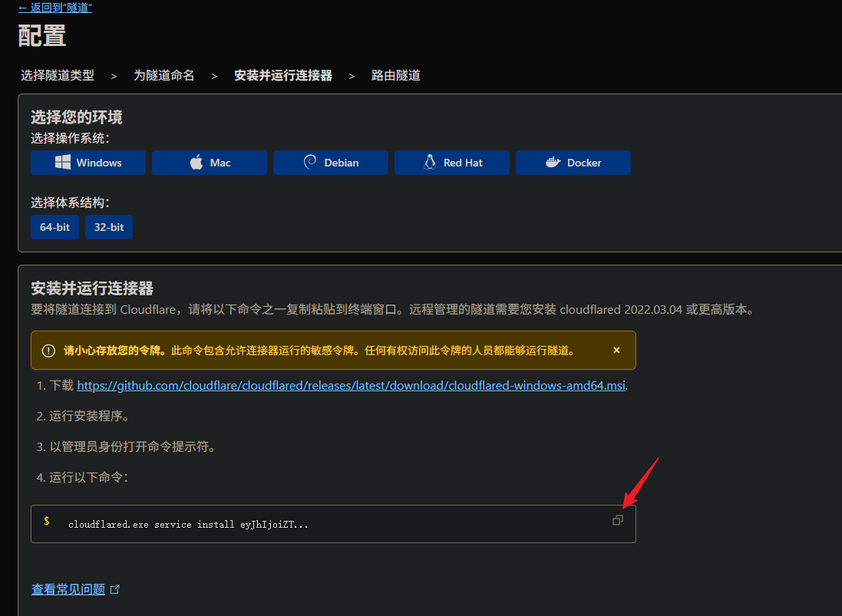Click the warning exclamation icon in the banner
This screenshot has height=616, width=842.
click(48, 351)
